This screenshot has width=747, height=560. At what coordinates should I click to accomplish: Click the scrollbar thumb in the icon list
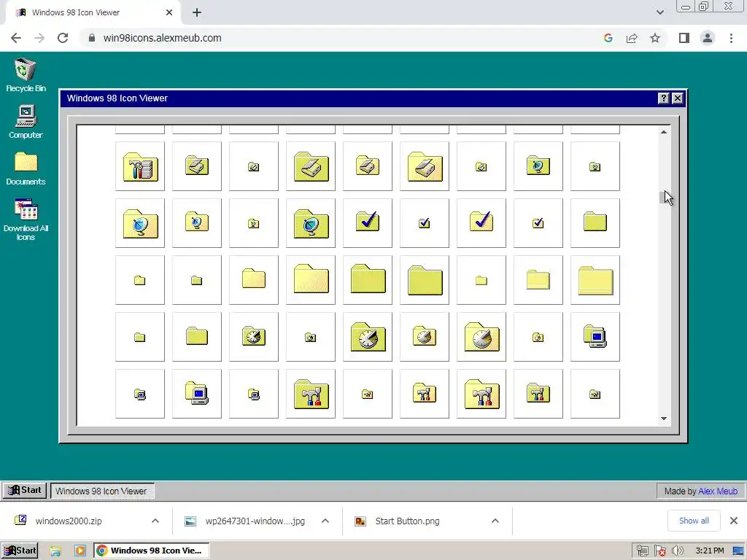664,197
